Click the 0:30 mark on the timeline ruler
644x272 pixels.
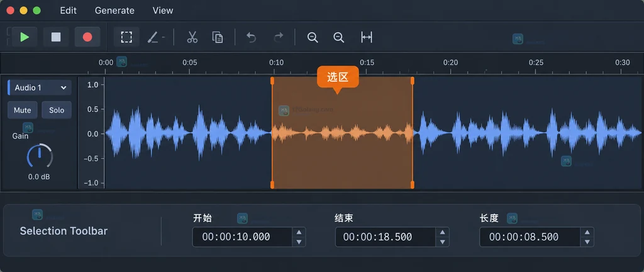pos(622,63)
